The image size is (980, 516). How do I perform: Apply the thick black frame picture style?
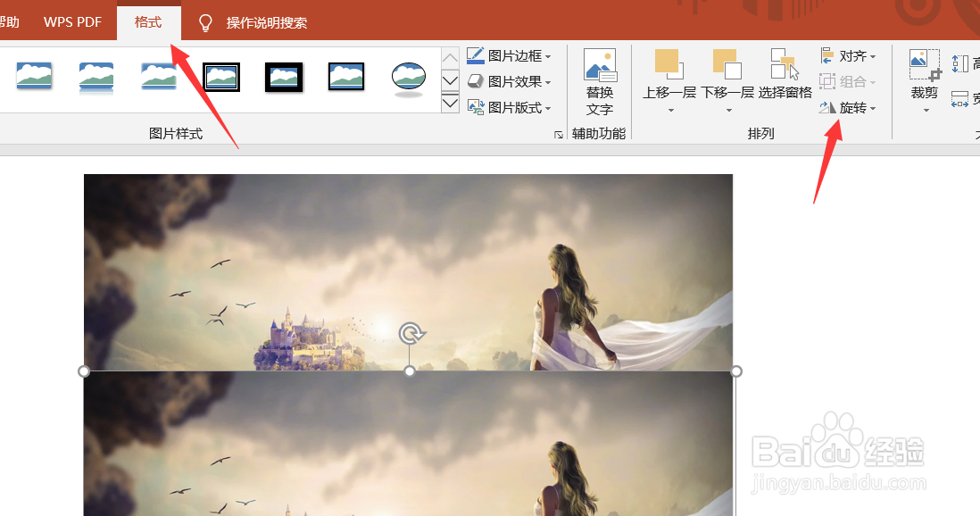(x=284, y=77)
